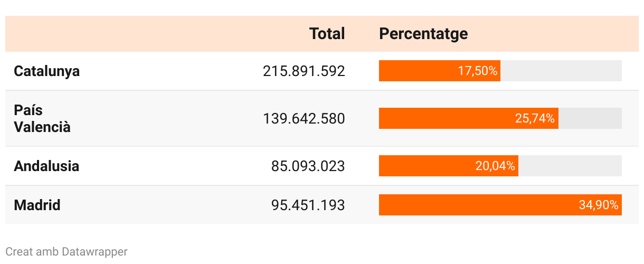Select the Catalunya row label
Viewport: 644px width, 264px height.
[47, 71]
